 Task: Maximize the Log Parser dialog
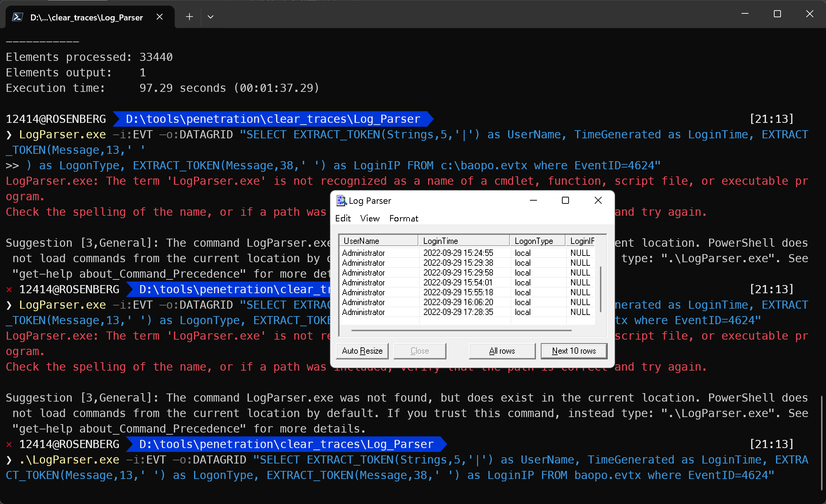(565, 201)
